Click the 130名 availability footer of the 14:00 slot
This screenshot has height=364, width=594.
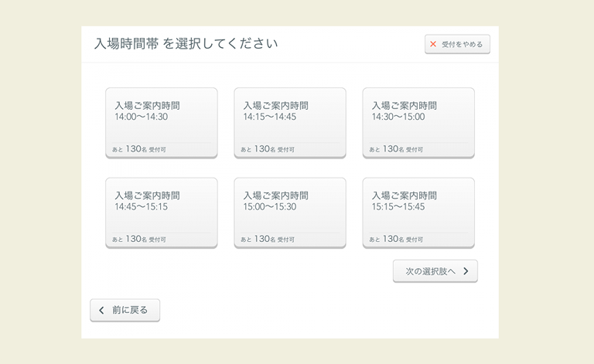139,149
